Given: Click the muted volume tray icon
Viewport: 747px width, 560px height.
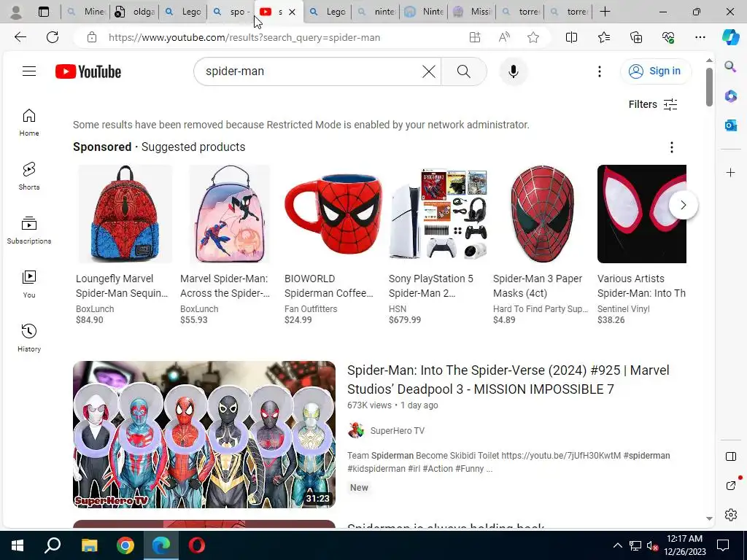Looking at the screenshot, I should pyautogui.click(x=652, y=545).
